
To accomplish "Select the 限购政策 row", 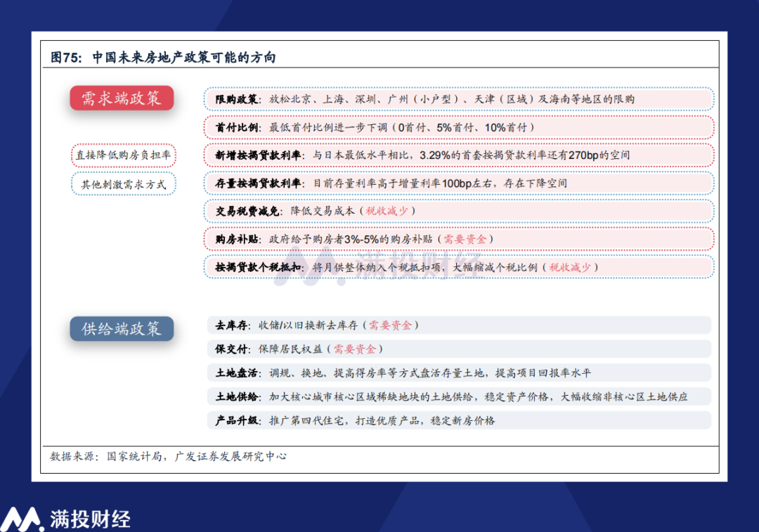I will point(458,99).
